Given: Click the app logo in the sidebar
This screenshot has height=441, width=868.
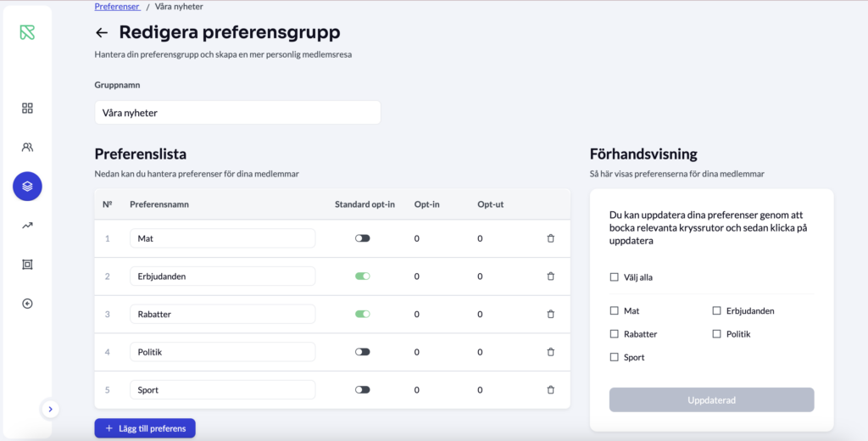Looking at the screenshot, I should (x=27, y=33).
